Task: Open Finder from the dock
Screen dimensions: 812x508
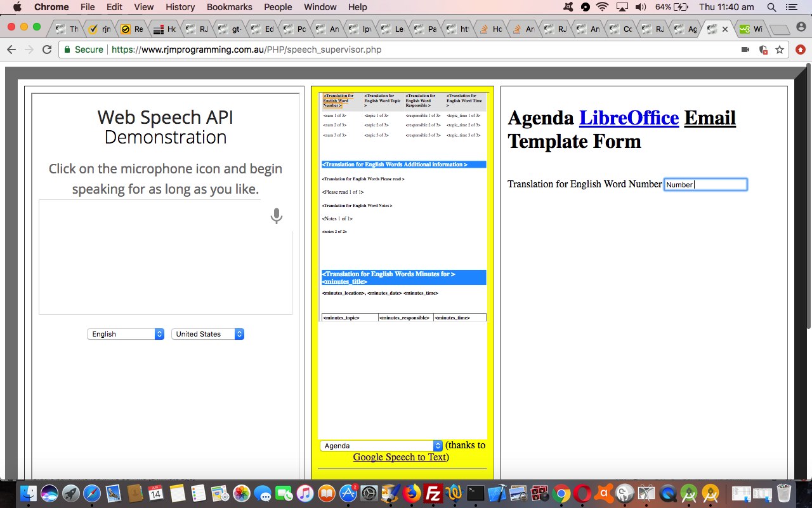Action: (29, 493)
